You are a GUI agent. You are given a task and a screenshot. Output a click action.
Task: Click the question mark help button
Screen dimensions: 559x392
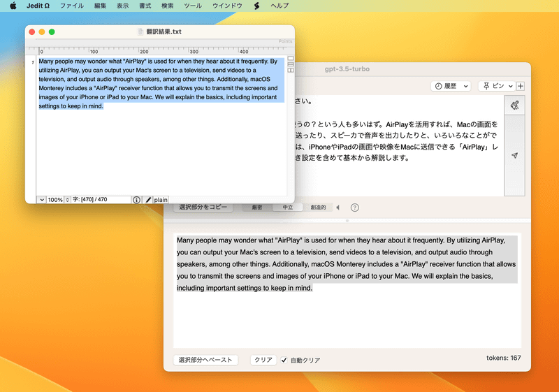354,208
